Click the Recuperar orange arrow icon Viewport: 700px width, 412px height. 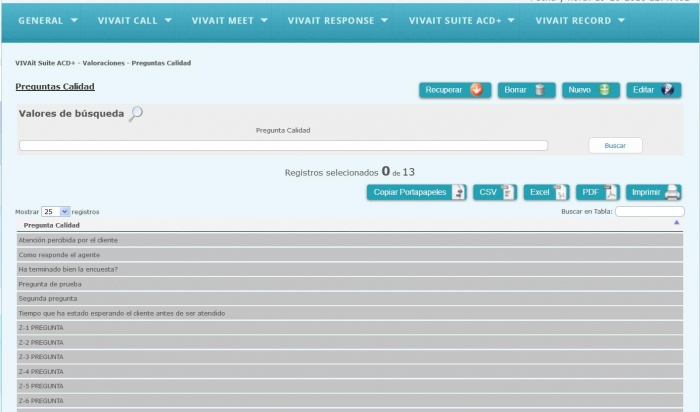[x=476, y=90]
